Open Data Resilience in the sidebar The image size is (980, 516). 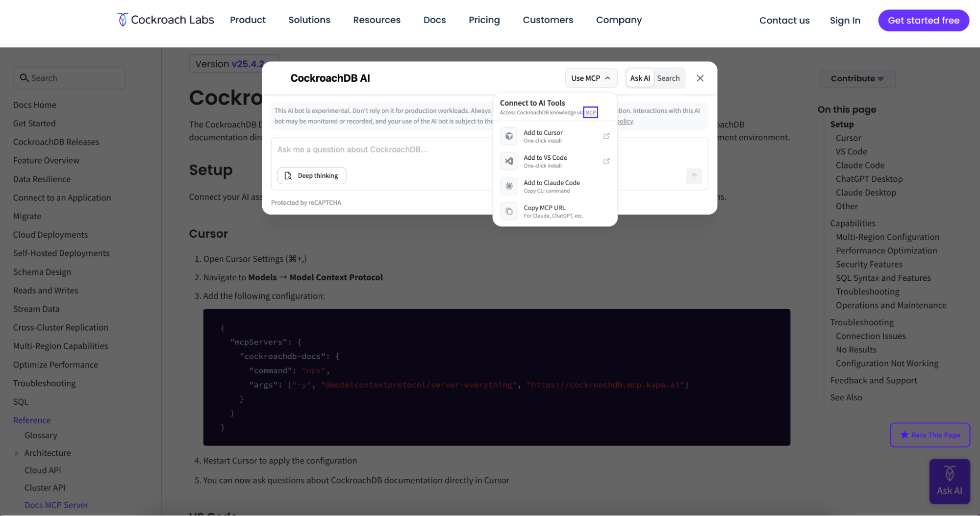pos(42,179)
